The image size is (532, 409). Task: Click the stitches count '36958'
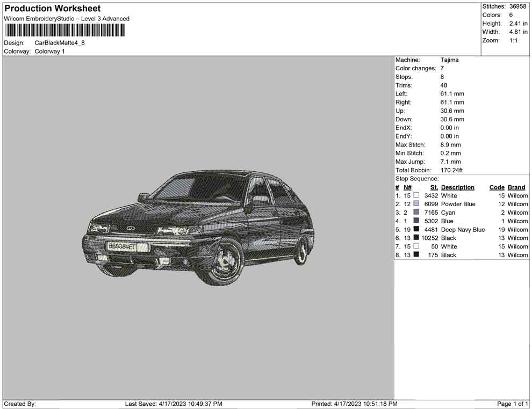(517, 6)
